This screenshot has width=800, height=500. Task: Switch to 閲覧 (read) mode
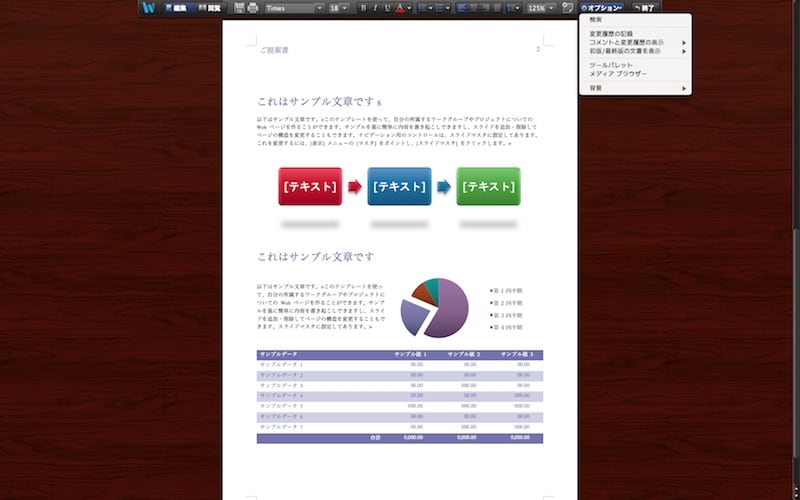(210, 8)
